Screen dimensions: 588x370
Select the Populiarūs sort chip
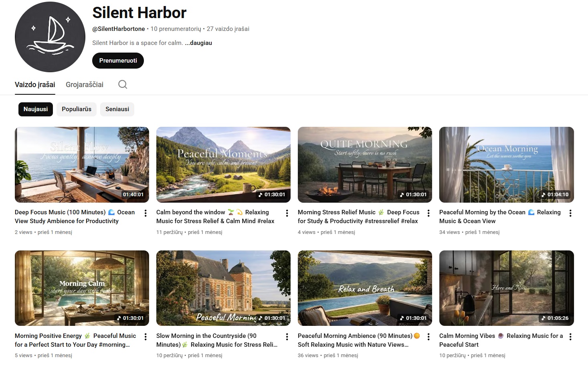click(77, 109)
